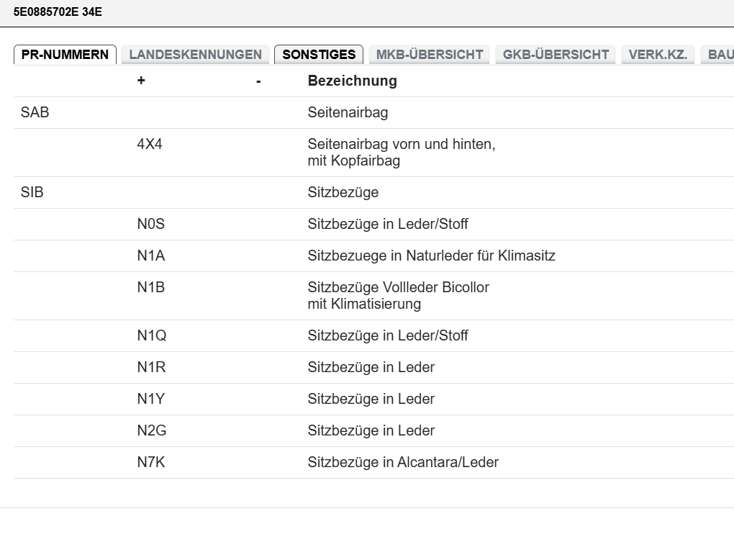Screen dimensions: 734x560
Task: Click the SIB Sitzbezüge group row
Action: [374, 192]
